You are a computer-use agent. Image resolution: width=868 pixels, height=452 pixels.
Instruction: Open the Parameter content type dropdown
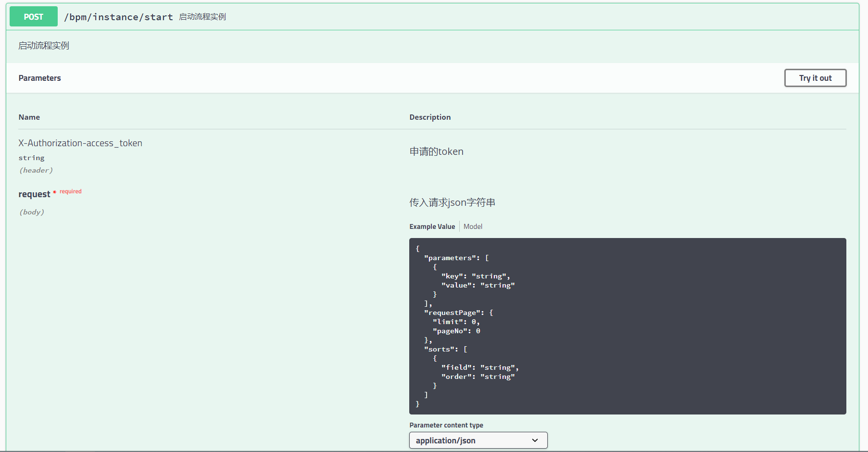click(478, 440)
